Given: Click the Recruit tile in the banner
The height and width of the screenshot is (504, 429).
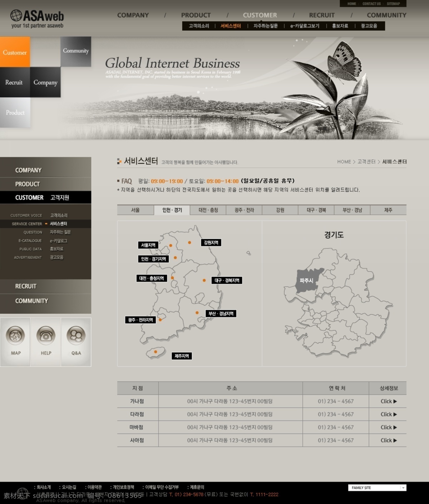Looking at the screenshot, I should pos(15,82).
